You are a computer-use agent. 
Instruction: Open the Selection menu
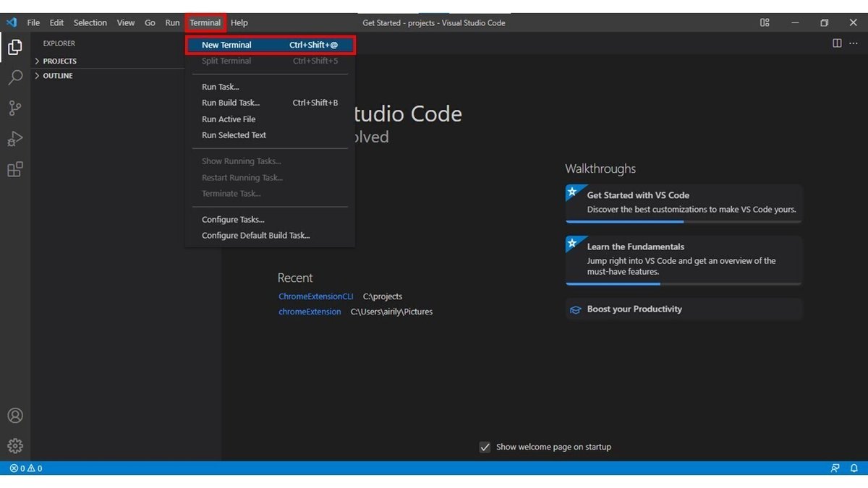pos(90,22)
